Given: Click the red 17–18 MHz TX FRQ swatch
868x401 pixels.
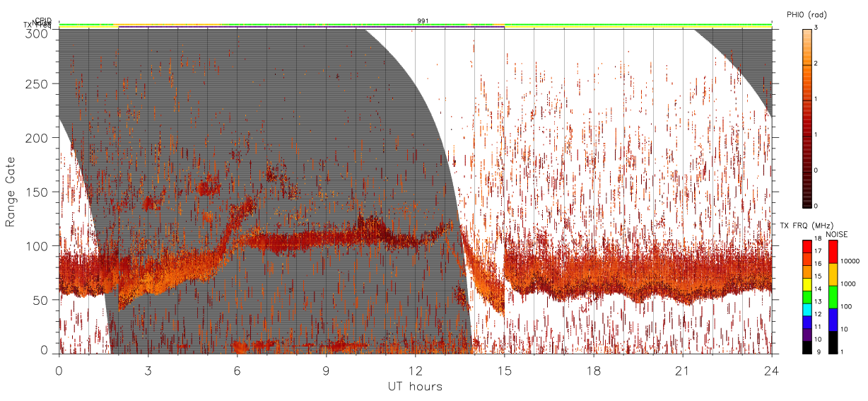Looking at the screenshot, I should point(807,247).
